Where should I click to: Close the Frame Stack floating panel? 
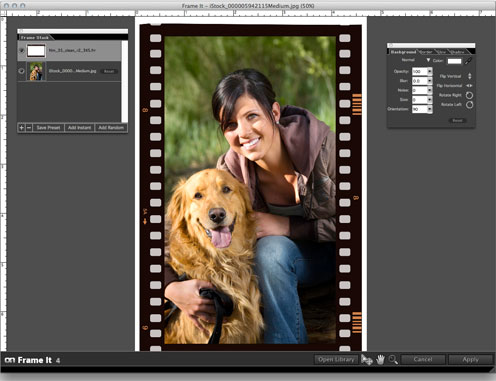click(21, 31)
